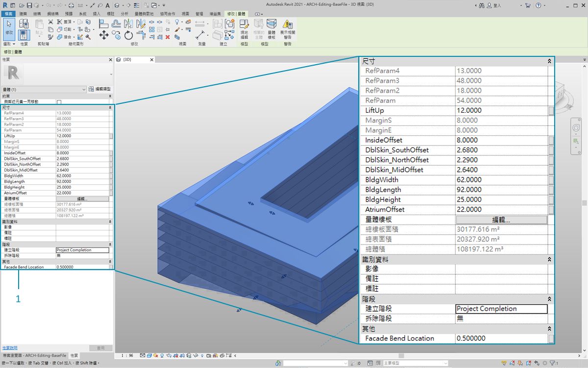Click the DblSkin_SouthOffset value 2.6800
This screenshot has width=588, height=368.
[x=82, y=159]
